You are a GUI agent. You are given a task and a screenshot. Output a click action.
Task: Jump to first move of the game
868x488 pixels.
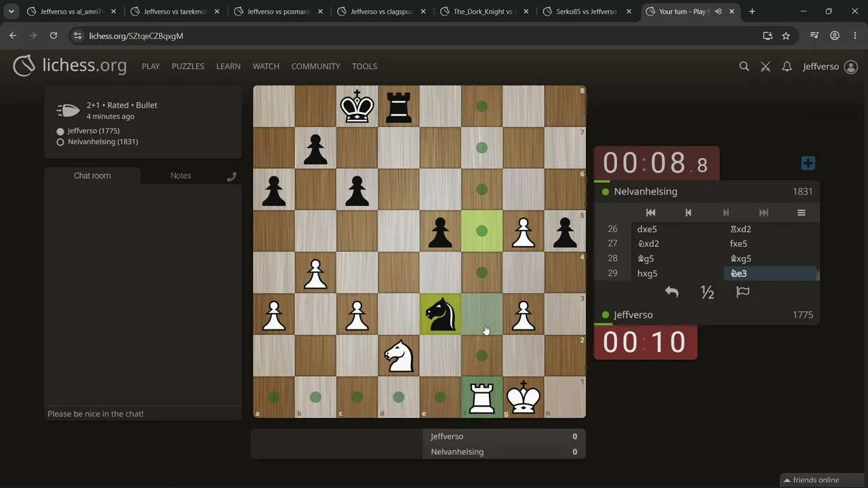[650, 213]
